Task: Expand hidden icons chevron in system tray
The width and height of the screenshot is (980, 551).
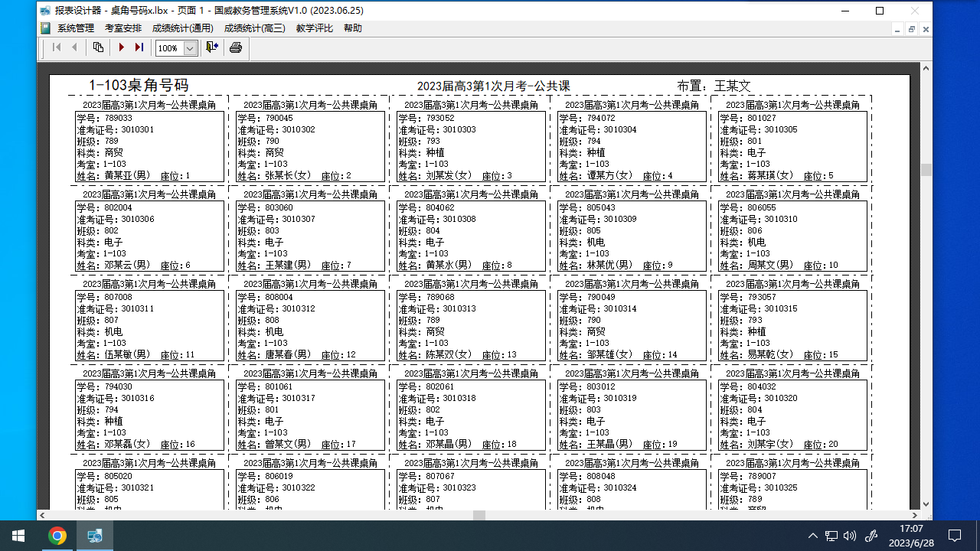Action: click(x=813, y=535)
